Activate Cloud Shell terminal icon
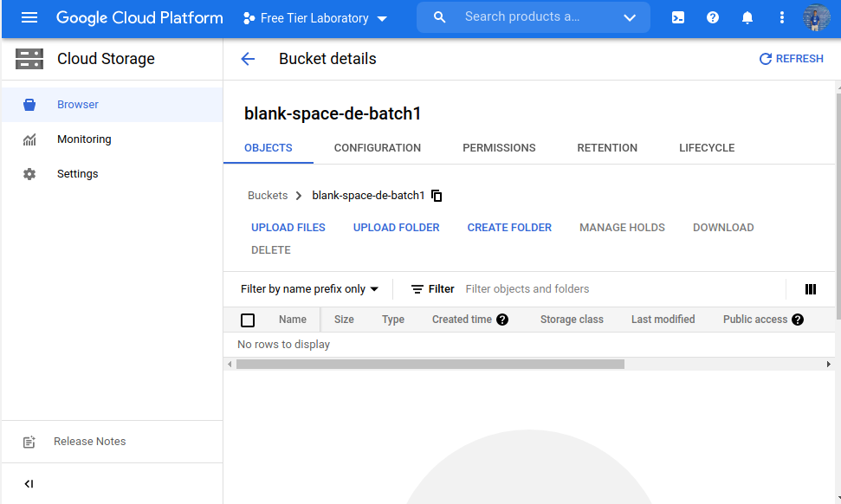The image size is (841, 504). click(x=678, y=17)
